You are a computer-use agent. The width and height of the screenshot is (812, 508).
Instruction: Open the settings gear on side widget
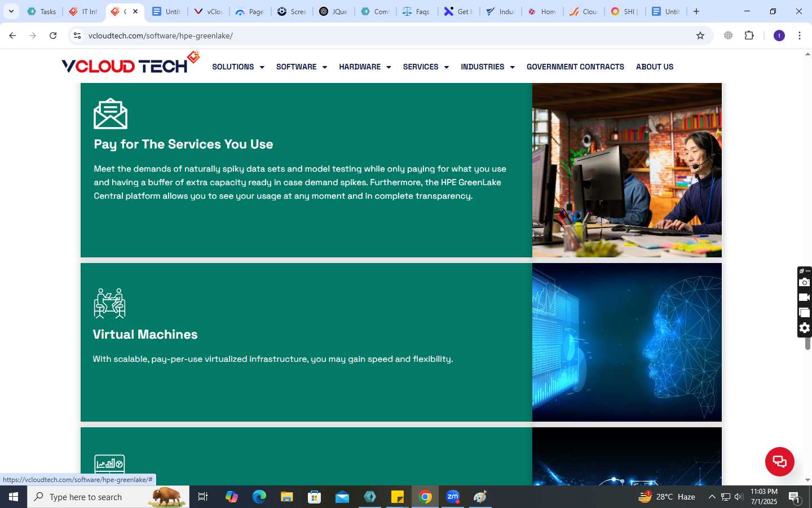[805, 328]
